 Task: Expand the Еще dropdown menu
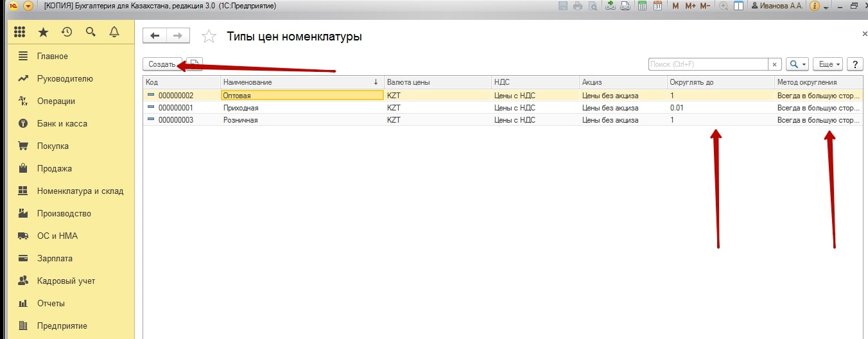[x=827, y=64]
